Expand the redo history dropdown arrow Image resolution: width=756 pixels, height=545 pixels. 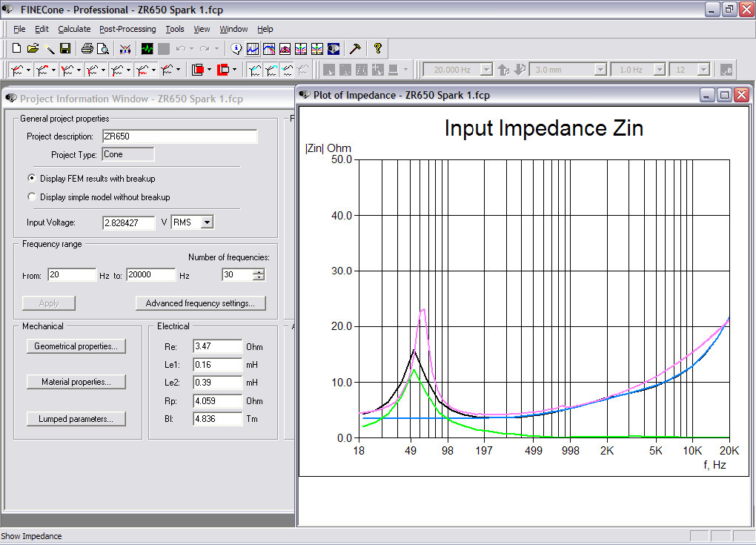pos(216,48)
